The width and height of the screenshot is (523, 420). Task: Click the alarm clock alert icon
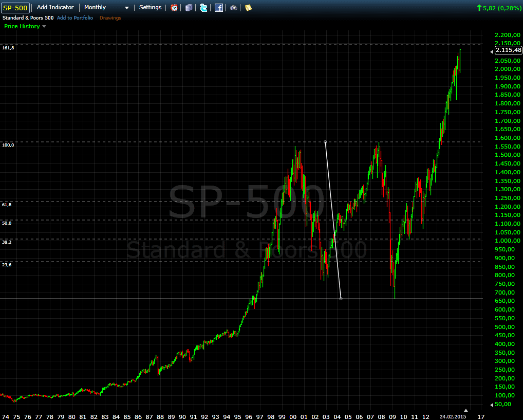coord(174,8)
